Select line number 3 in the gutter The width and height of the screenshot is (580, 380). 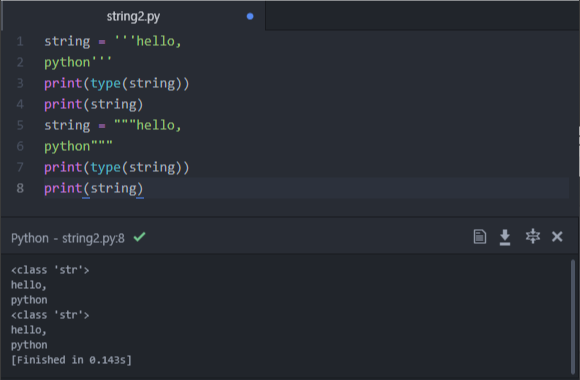20,83
